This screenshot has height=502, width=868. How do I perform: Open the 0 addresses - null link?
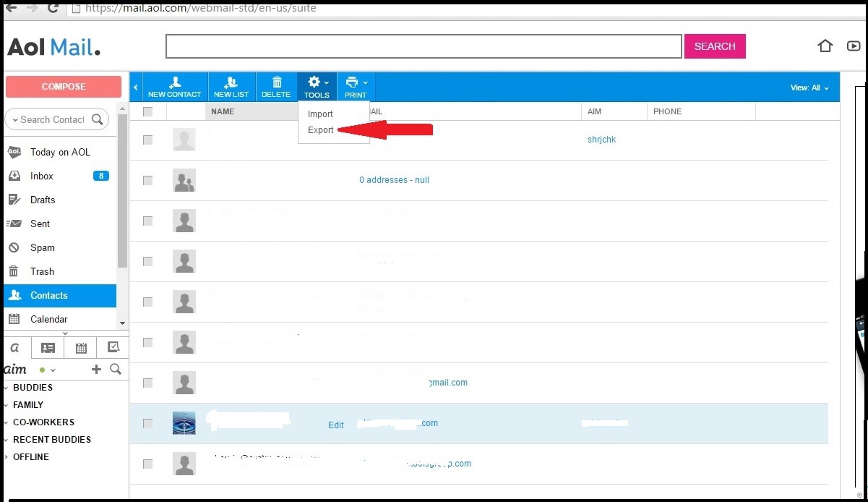tap(394, 180)
